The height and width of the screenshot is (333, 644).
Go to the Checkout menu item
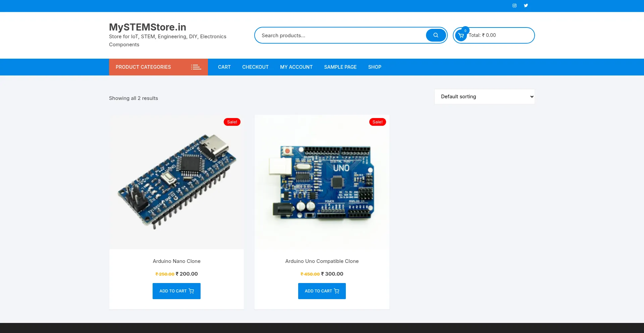(255, 67)
